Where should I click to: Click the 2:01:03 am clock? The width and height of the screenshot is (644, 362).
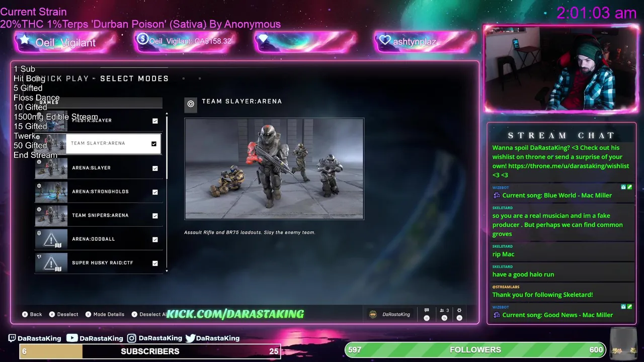click(597, 13)
